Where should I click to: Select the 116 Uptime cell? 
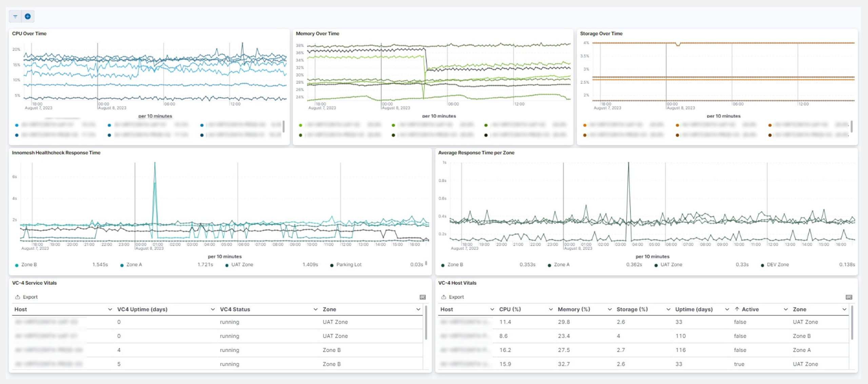point(680,350)
